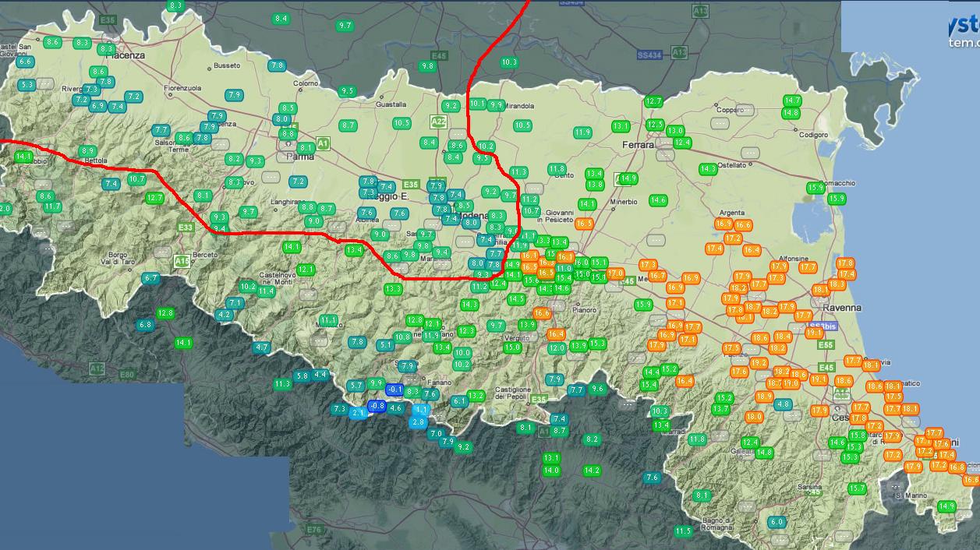
Task: Click the Piacenza city label
Action: tap(126, 55)
